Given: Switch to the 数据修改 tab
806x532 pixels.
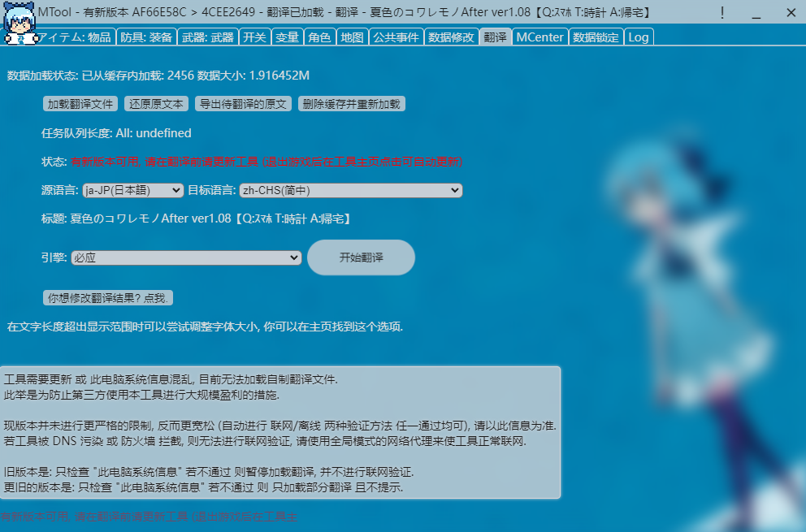Looking at the screenshot, I should (451, 37).
